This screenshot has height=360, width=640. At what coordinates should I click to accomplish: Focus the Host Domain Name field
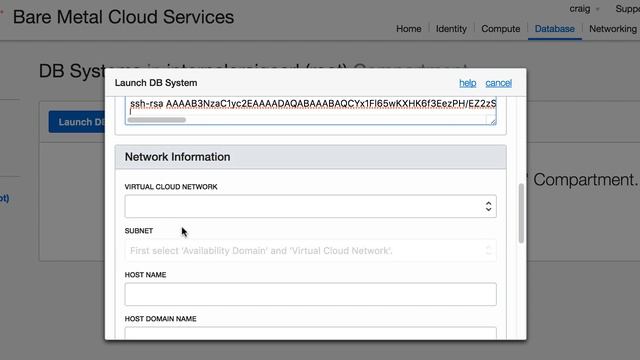pos(311,333)
